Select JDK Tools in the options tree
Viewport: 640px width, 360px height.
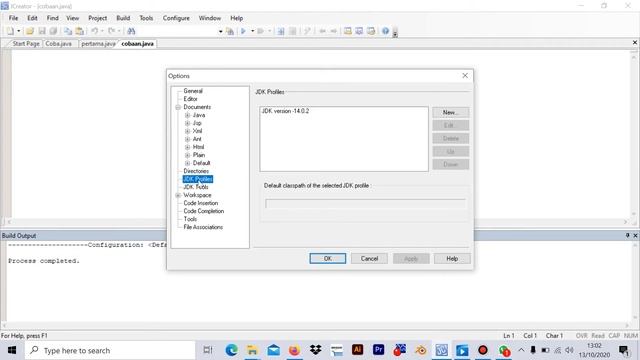click(x=196, y=187)
